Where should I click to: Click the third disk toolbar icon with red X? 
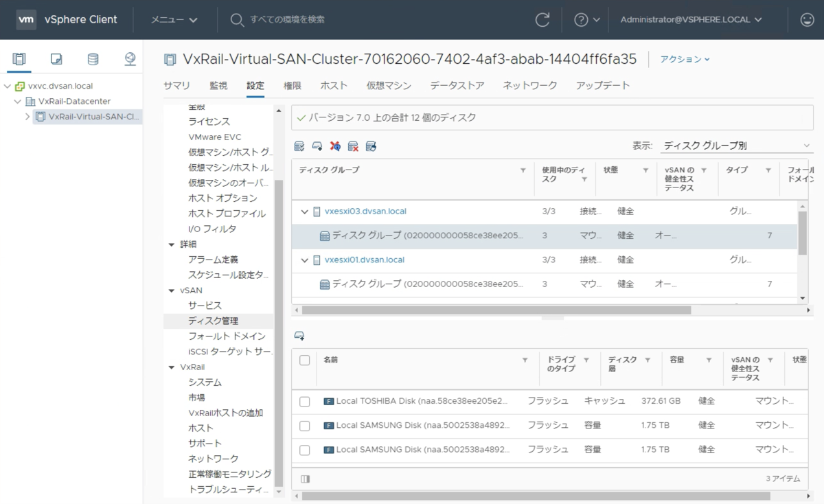335,146
